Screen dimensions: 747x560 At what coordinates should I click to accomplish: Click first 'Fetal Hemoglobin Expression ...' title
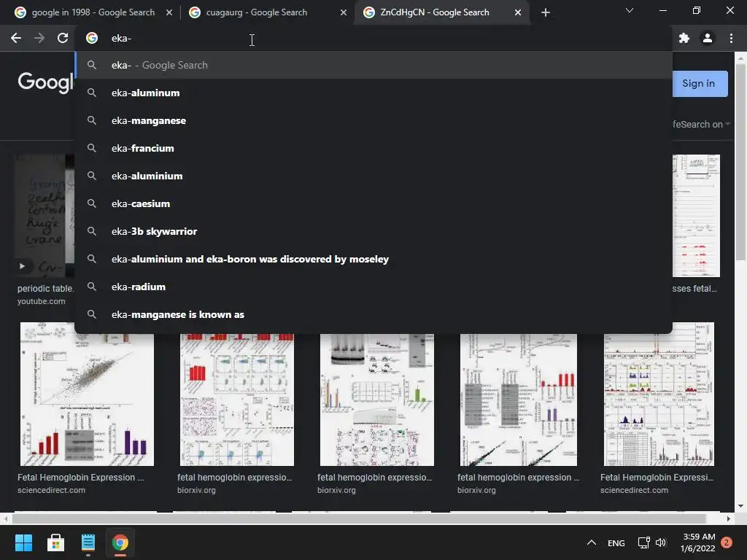pos(81,478)
